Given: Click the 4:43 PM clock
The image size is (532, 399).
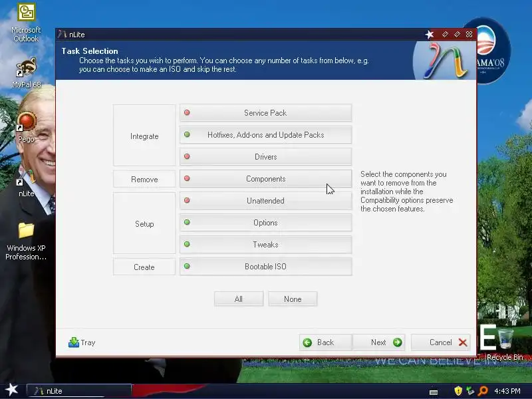Looking at the screenshot, I should pyautogui.click(x=507, y=391).
